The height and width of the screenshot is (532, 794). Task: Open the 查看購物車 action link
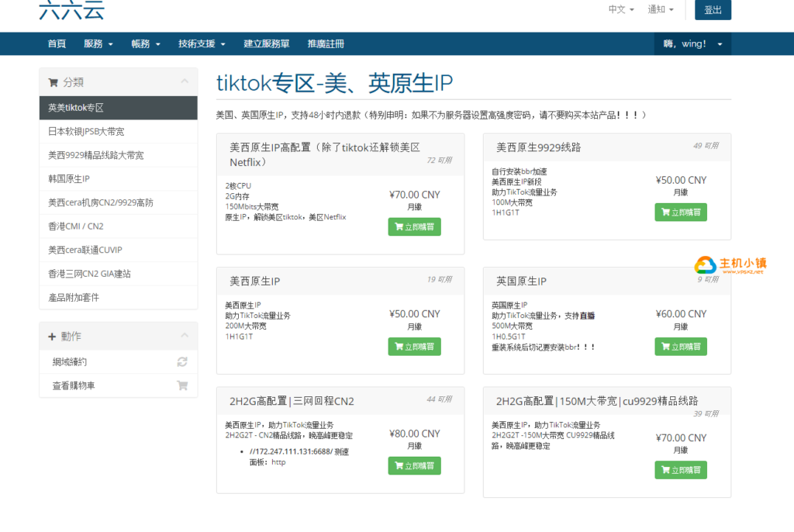click(x=119, y=385)
